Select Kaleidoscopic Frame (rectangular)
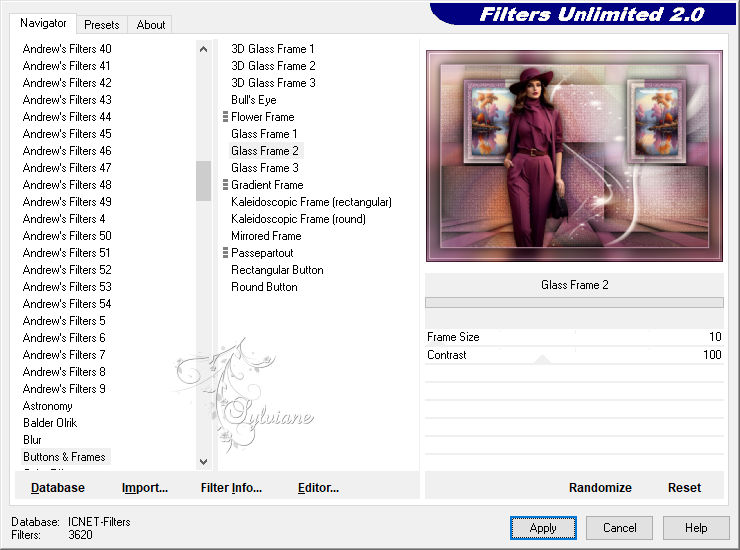Viewport: 740px width, 550px height. point(311,202)
